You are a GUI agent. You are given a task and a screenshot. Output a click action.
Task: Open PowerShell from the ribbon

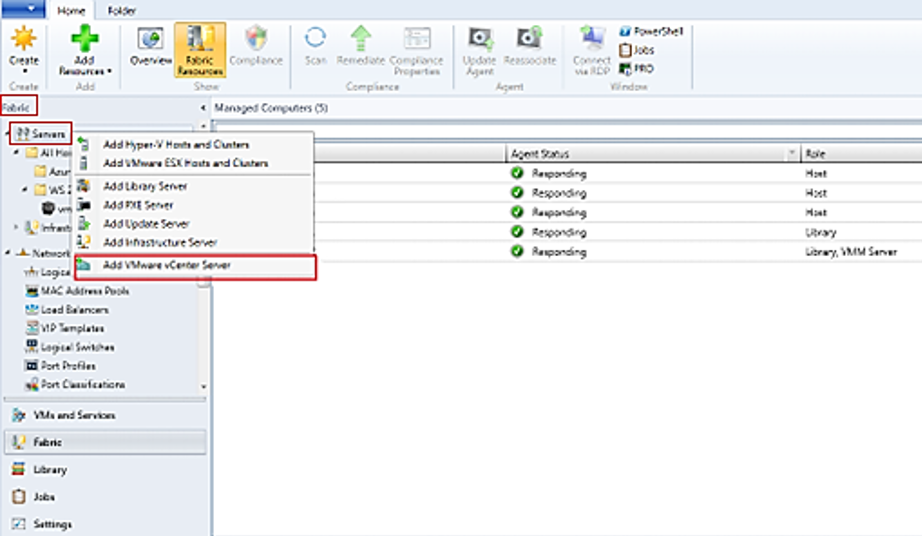click(651, 31)
